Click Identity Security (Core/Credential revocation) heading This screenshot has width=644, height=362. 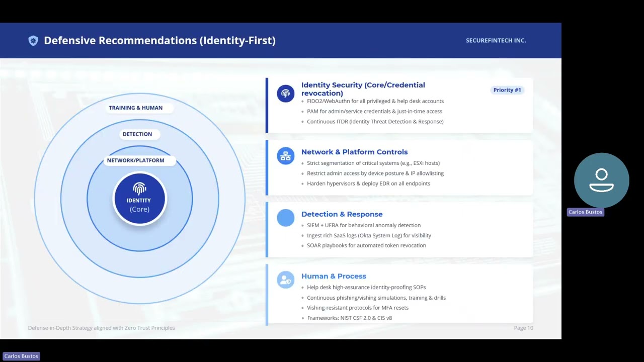click(x=363, y=89)
